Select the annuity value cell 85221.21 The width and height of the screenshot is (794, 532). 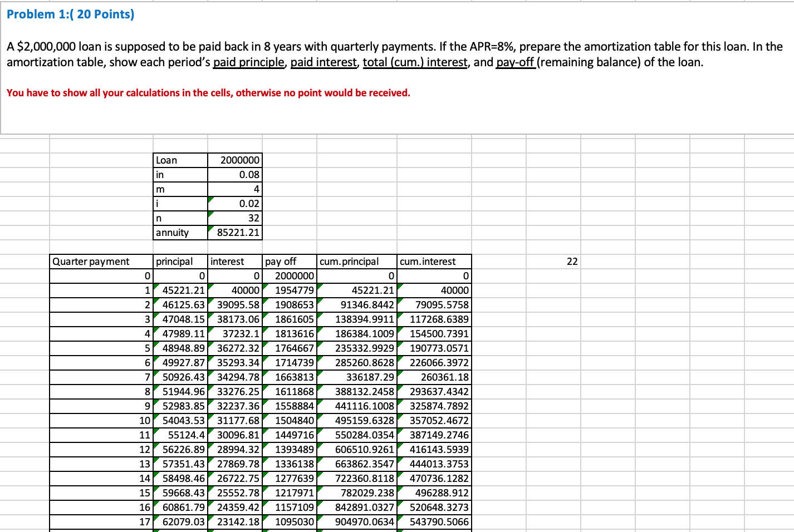pyautogui.click(x=235, y=233)
